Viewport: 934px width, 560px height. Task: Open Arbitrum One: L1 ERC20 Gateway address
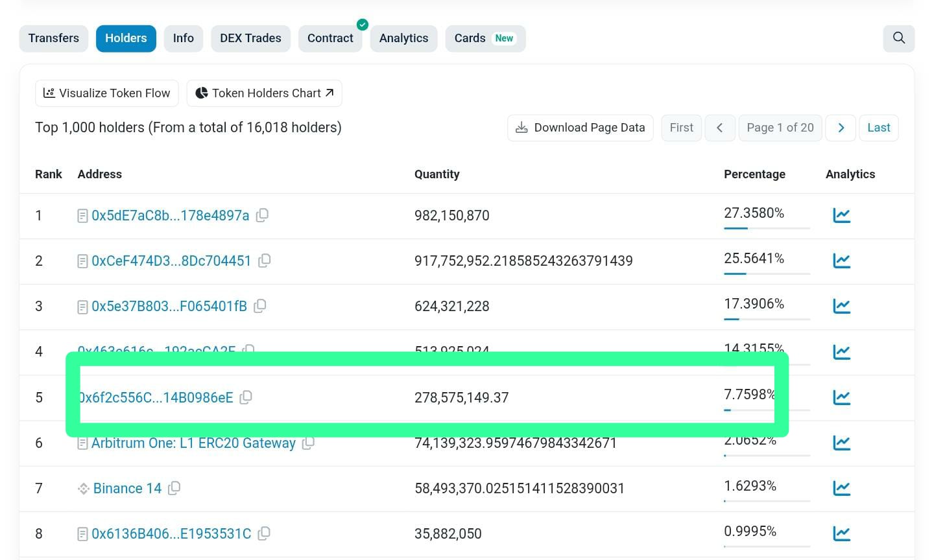point(193,444)
